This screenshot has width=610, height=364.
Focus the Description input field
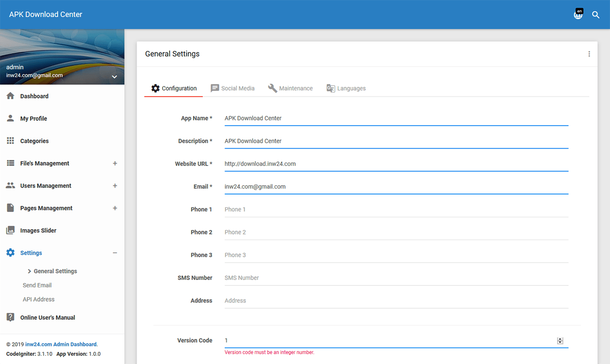pos(396,141)
